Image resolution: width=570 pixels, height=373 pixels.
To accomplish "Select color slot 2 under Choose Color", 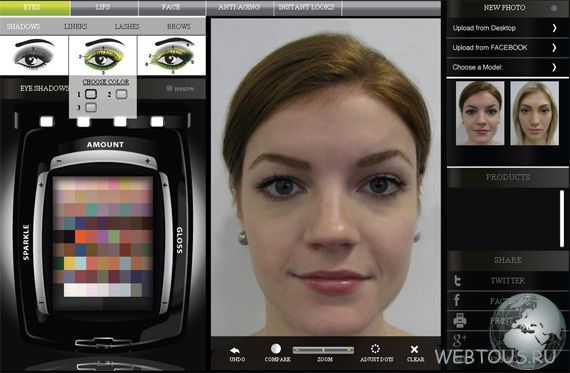I will (121, 95).
